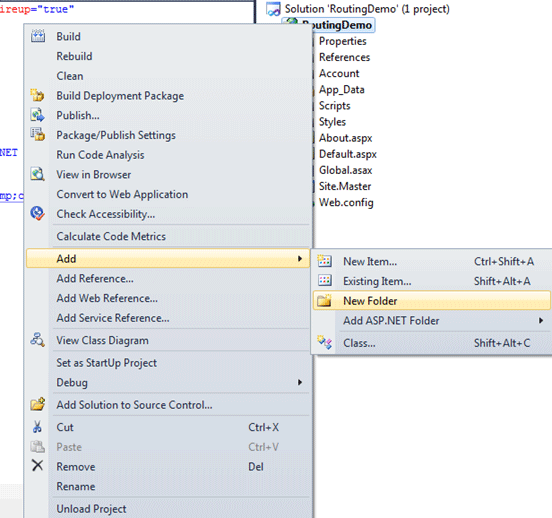Image resolution: width=552 pixels, height=518 pixels.
Task: Select Web.config in Solution Explorer
Action: pyautogui.click(x=346, y=202)
